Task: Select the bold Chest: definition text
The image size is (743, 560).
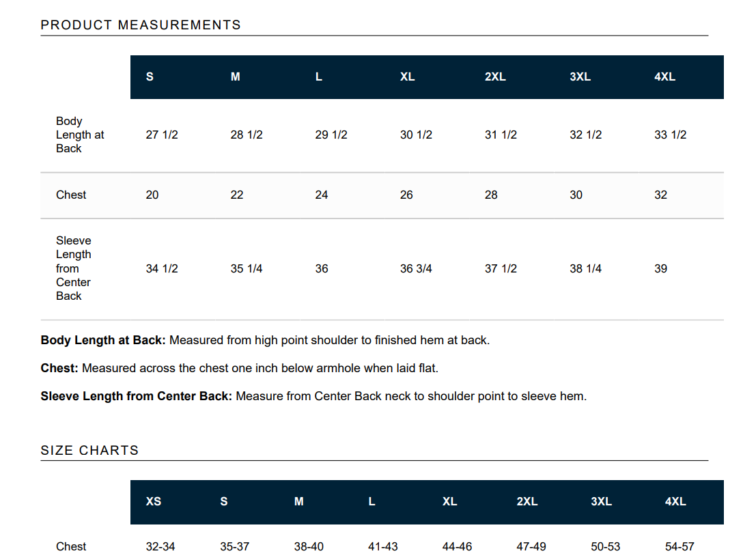Action: click(59, 368)
